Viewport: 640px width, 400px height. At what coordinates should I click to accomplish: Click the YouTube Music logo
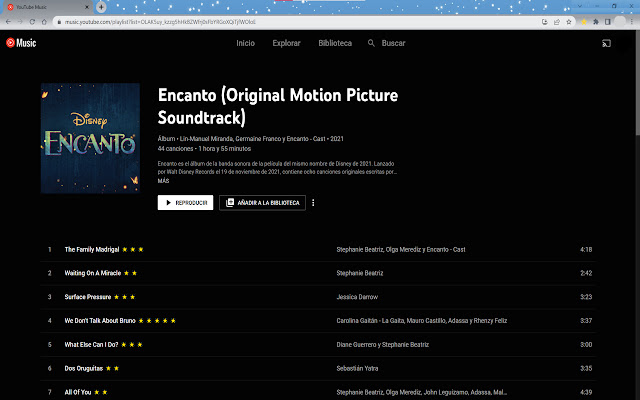(21, 43)
